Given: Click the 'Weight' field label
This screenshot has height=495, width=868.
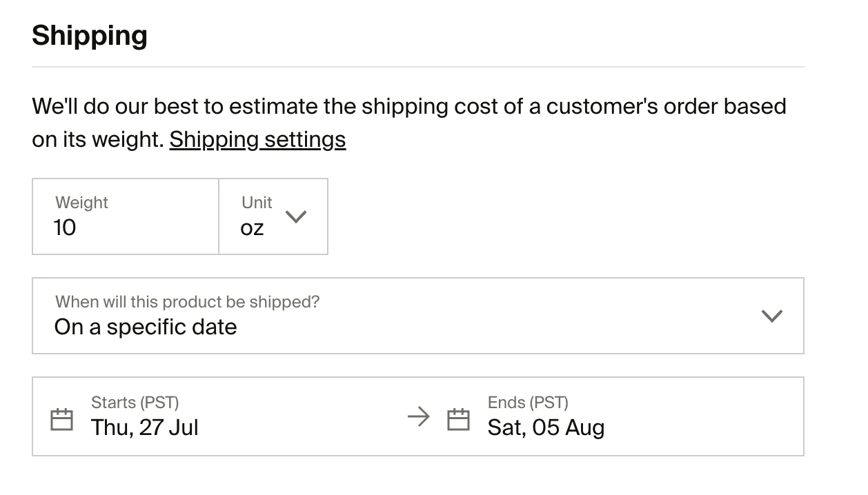Looking at the screenshot, I should click(x=81, y=203).
